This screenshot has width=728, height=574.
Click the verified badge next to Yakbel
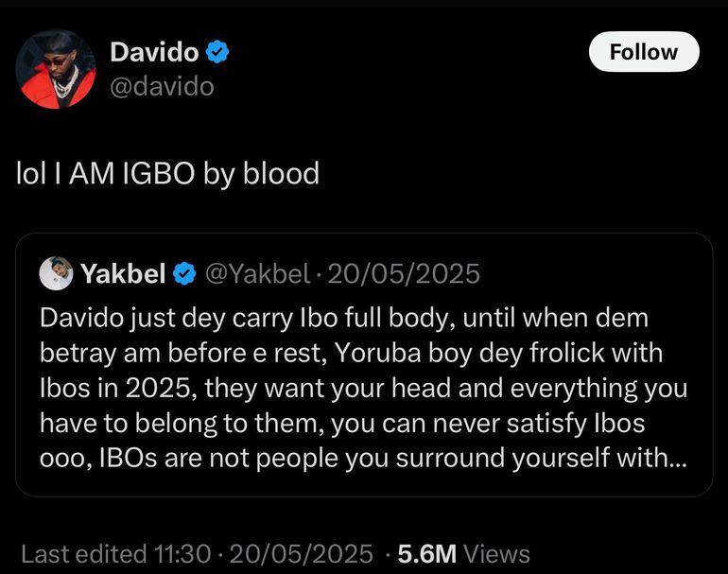[185, 274]
